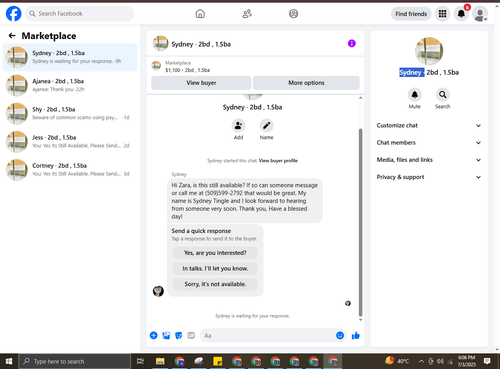Click the More options button

(x=306, y=83)
